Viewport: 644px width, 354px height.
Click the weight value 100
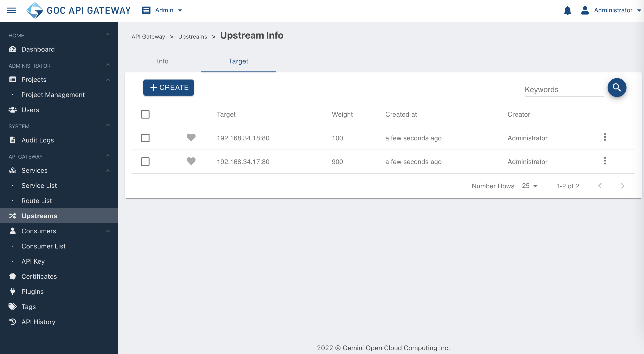pos(337,138)
